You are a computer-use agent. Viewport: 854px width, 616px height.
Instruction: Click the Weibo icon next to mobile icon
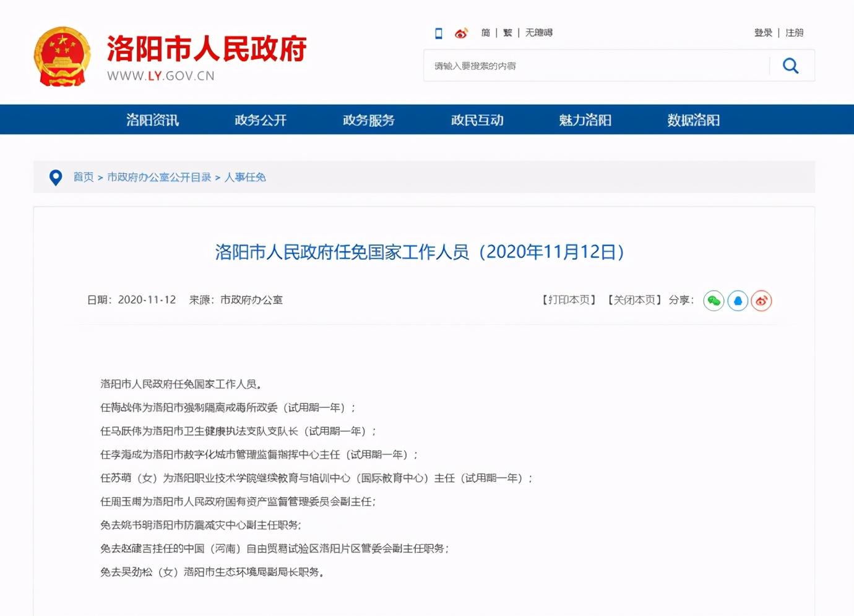tap(460, 33)
